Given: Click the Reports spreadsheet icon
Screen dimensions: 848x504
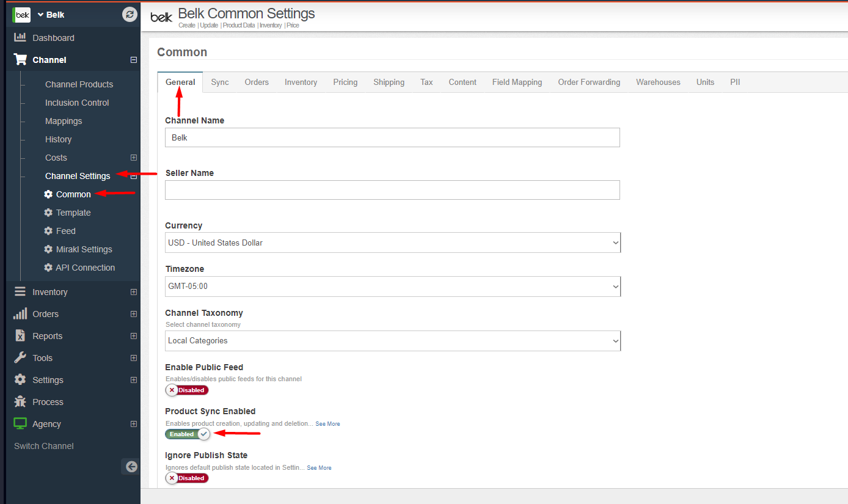Looking at the screenshot, I should click(20, 336).
